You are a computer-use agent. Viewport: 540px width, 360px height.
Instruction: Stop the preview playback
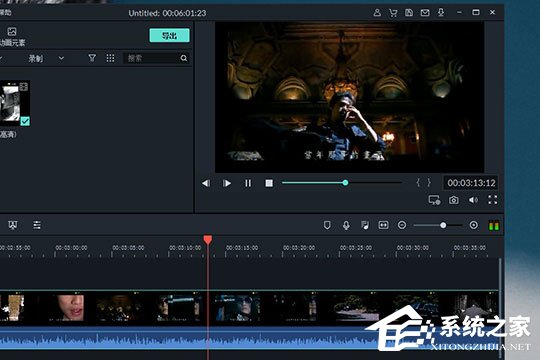point(269,183)
